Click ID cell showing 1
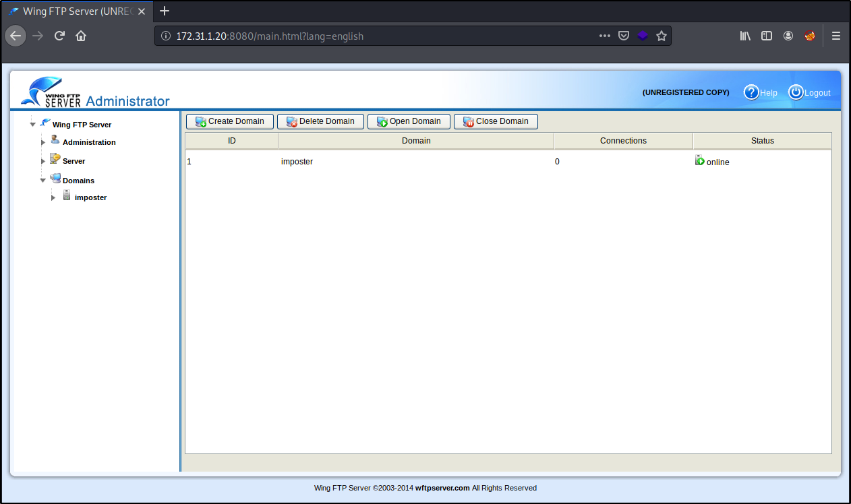This screenshot has height=504, width=851. 189,162
